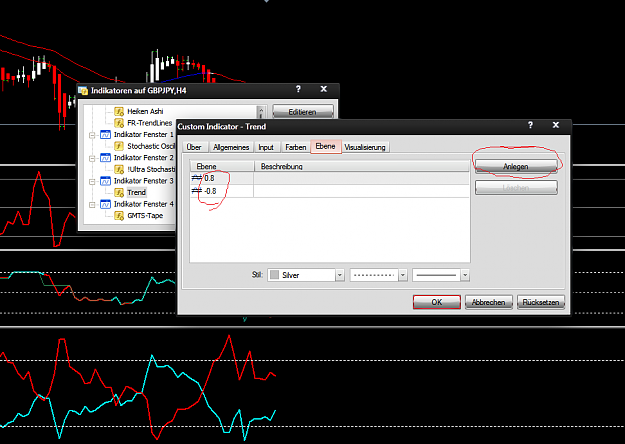The height and width of the screenshot is (444, 625).
Task: Click the Ebene column header
Action: [222, 166]
